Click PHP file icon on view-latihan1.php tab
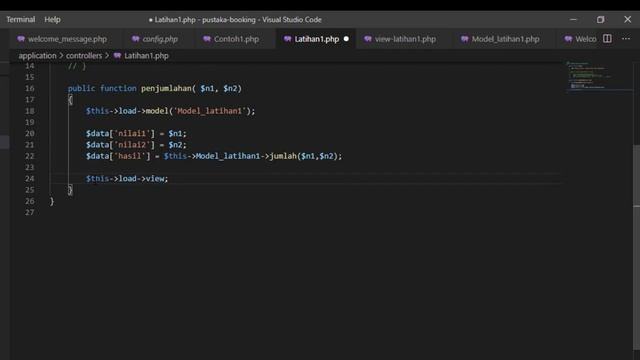The height and width of the screenshot is (360, 640). 368,39
